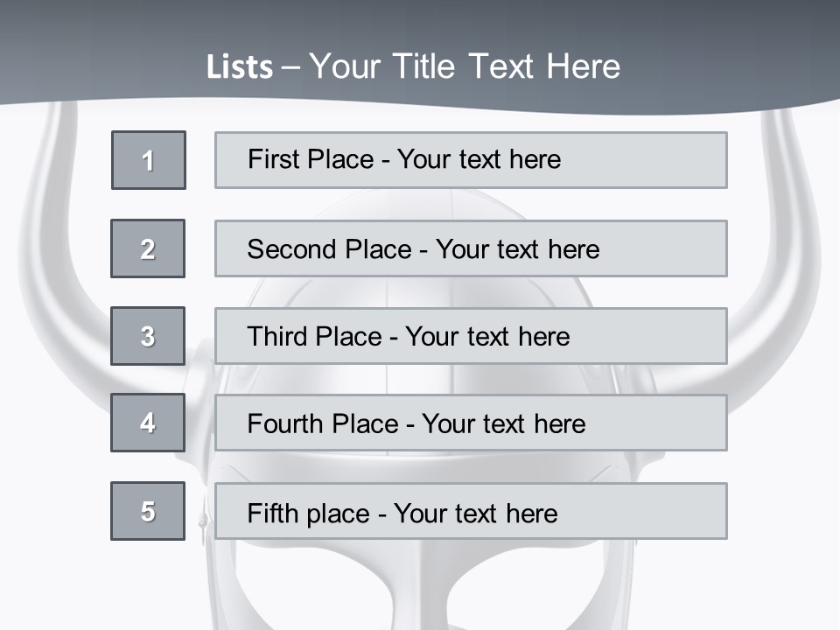Click the slide title text 'Lists – Your Title Text Here'

pos(413,66)
